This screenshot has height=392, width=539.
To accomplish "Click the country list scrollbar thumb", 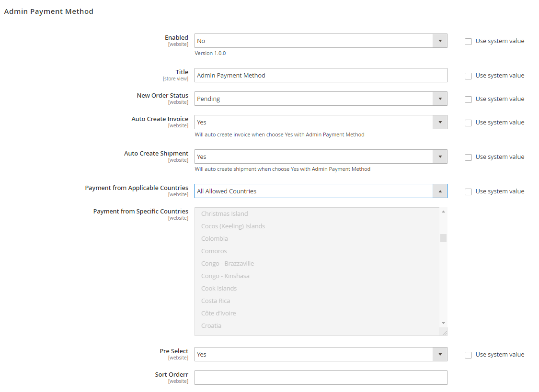I will pyautogui.click(x=443, y=238).
